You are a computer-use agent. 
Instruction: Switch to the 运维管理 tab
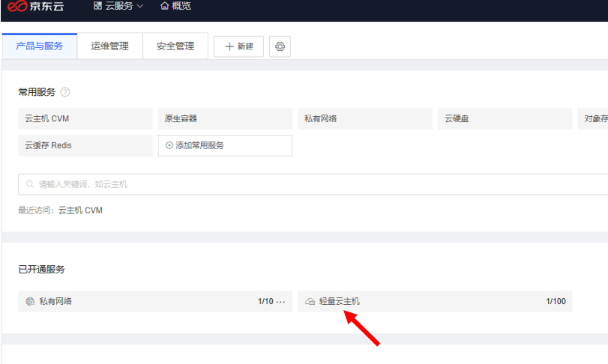click(x=109, y=46)
